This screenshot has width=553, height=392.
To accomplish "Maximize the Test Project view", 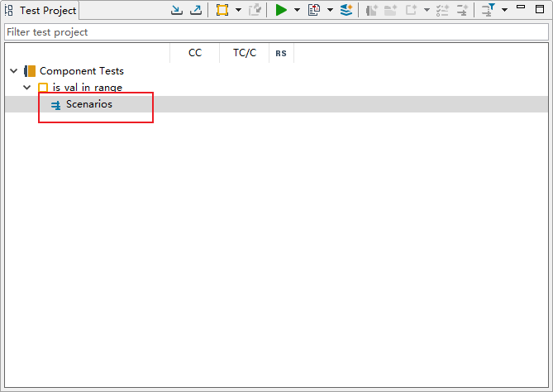I will click(540, 9).
